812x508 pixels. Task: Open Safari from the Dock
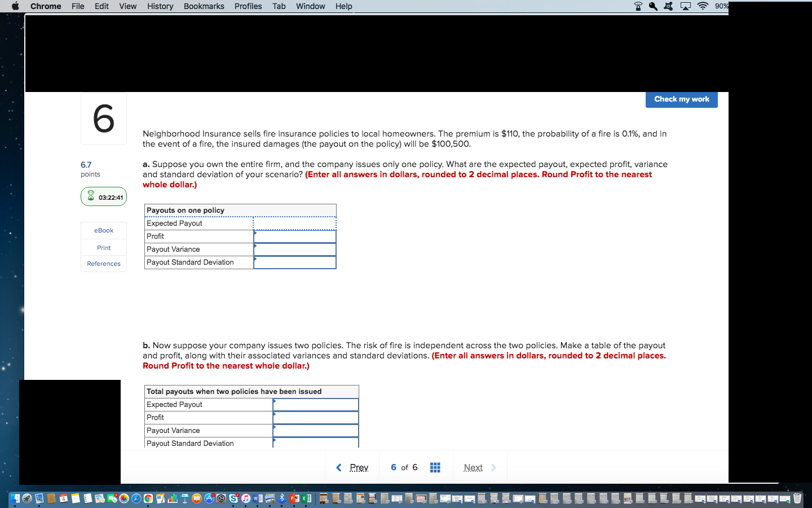[137, 498]
